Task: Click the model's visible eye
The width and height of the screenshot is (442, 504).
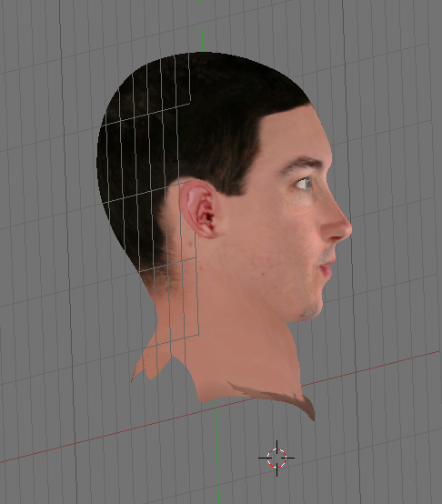Action: tap(304, 184)
